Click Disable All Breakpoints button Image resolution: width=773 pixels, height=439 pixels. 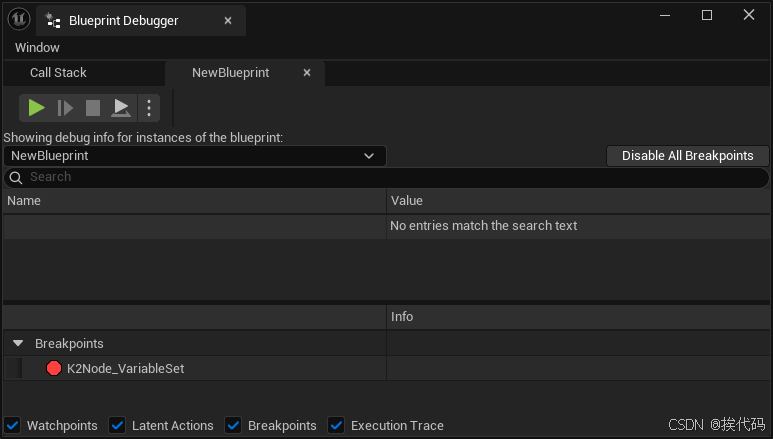(687, 156)
